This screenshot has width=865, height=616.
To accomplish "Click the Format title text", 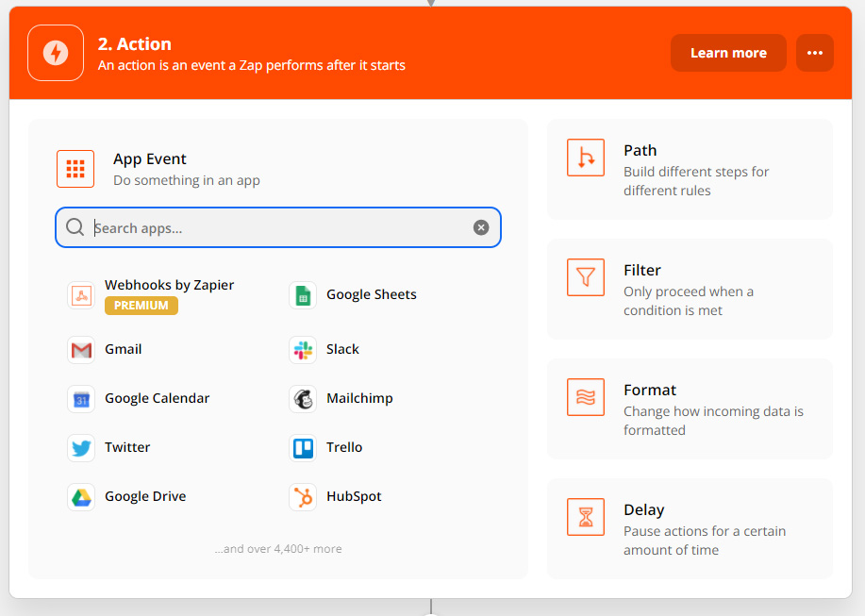I will (x=650, y=390).
